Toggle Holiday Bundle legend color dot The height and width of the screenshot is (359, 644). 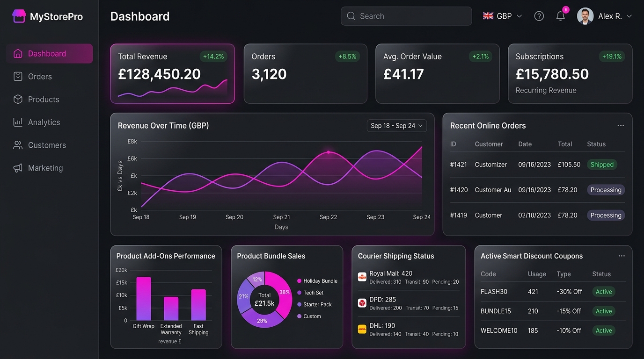(300, 281)
